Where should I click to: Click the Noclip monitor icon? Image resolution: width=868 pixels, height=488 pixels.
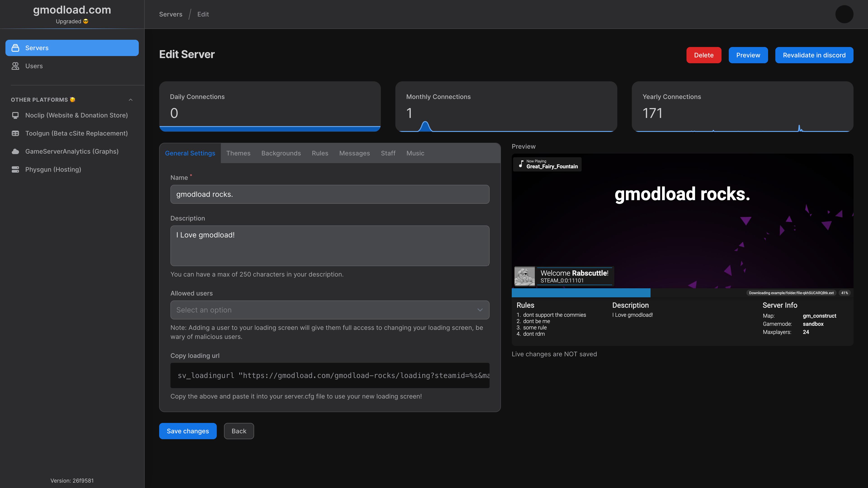point(16,115)
